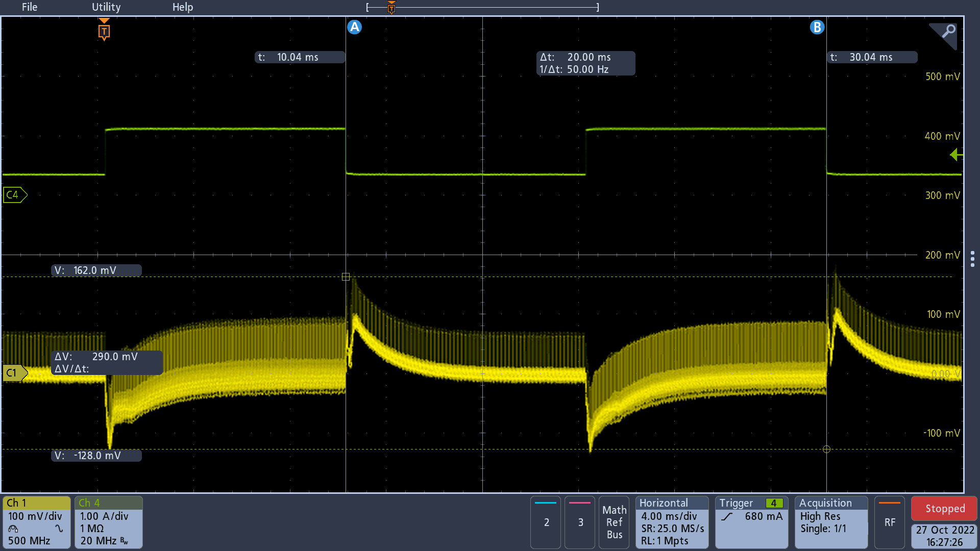Click the cursor B time readout 30.04 ms

point(872,57)
